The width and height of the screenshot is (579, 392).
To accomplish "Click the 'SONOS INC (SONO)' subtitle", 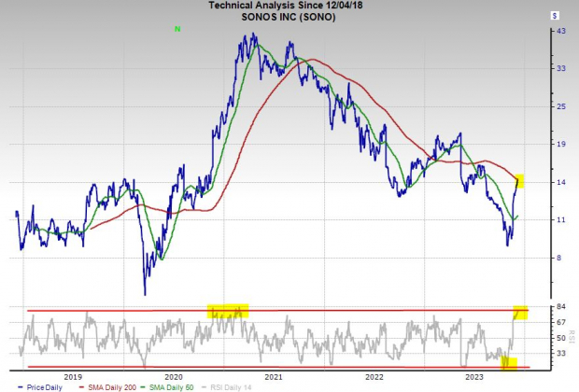I will (x=289, y=17).
